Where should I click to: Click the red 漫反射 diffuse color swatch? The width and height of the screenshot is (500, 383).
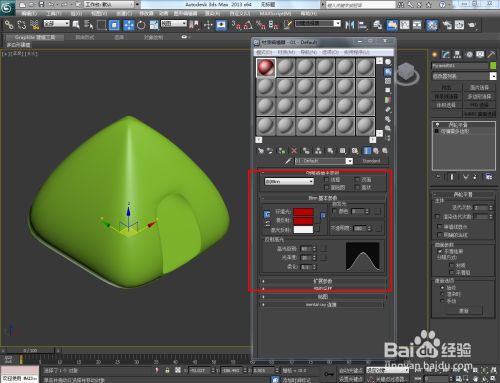(303, 221)
